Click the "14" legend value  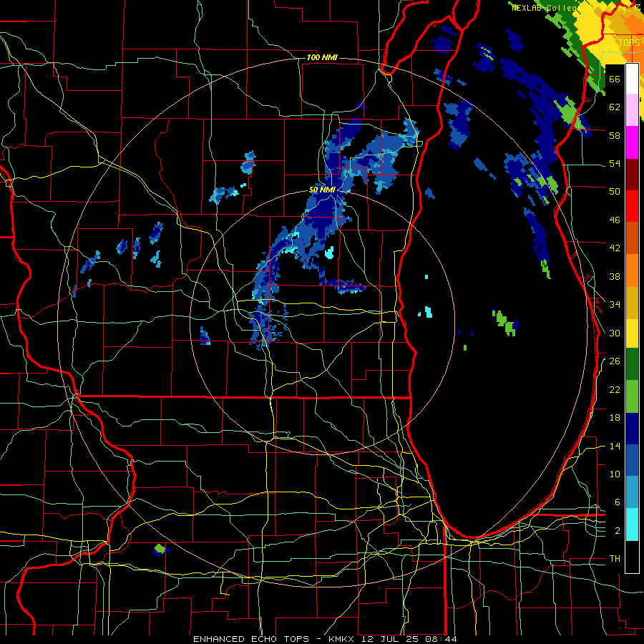pyautogui.click(x=615, y=446)
